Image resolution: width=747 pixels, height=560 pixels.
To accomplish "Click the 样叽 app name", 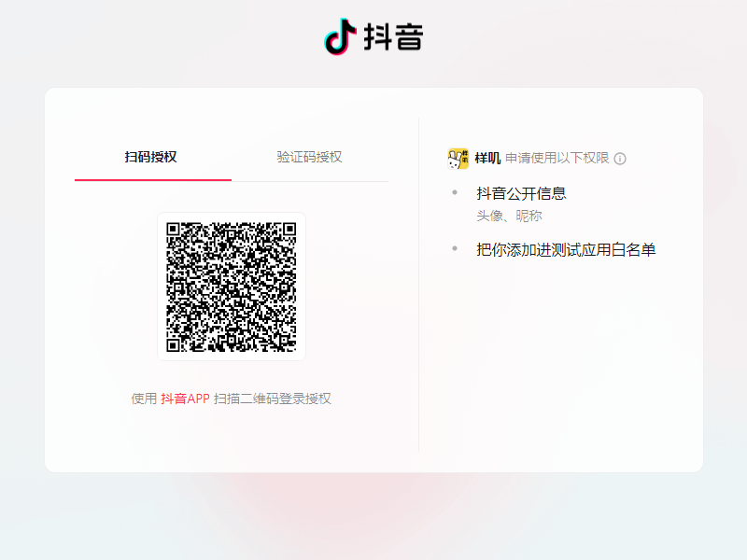I will coord(487,158).
